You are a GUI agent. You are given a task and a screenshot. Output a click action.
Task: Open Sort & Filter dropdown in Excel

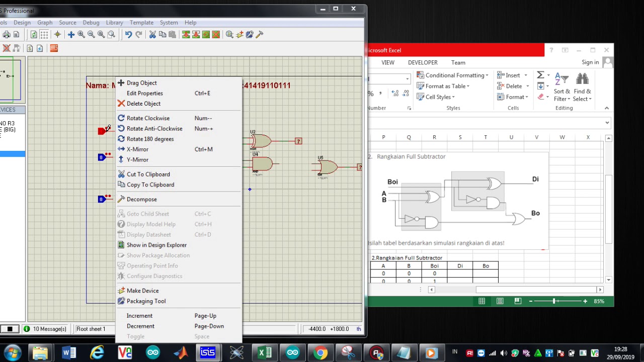click(561, 87)
